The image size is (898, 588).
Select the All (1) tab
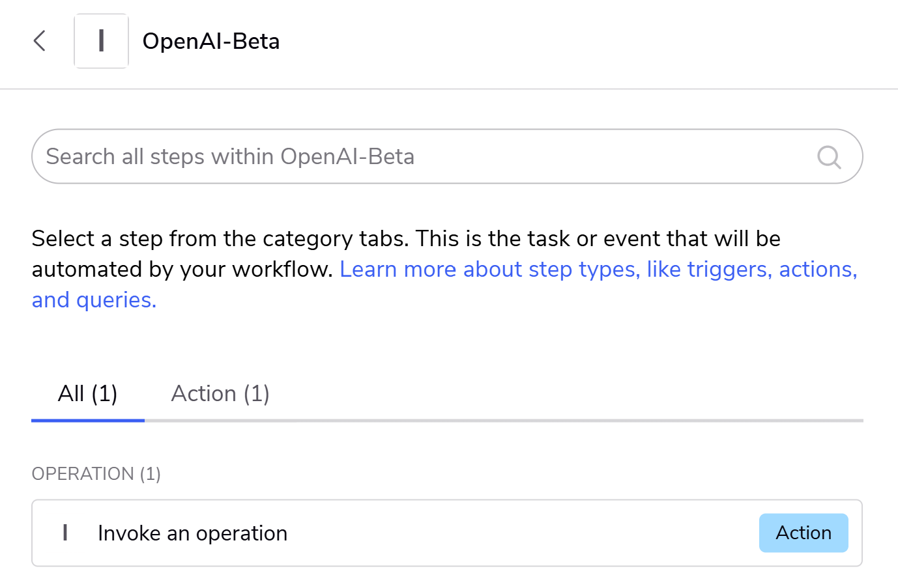click(88, 394)
